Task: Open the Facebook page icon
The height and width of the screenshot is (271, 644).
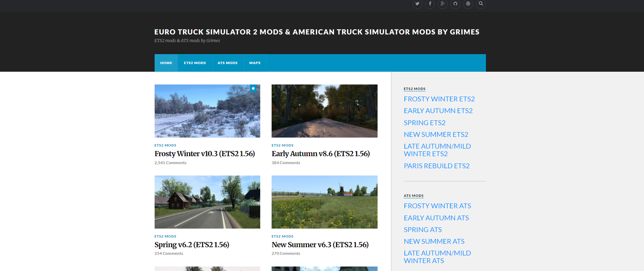Action: point(430,4)
